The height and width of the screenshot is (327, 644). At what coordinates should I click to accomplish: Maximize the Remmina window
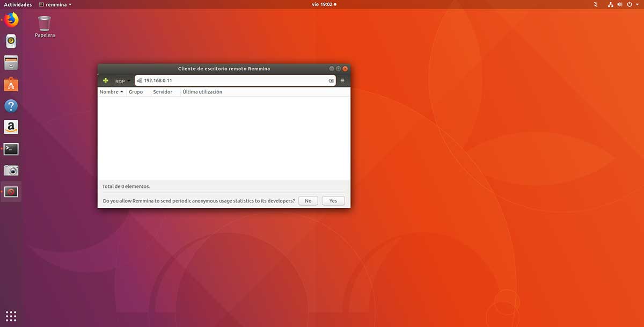(x=339, y=69)
